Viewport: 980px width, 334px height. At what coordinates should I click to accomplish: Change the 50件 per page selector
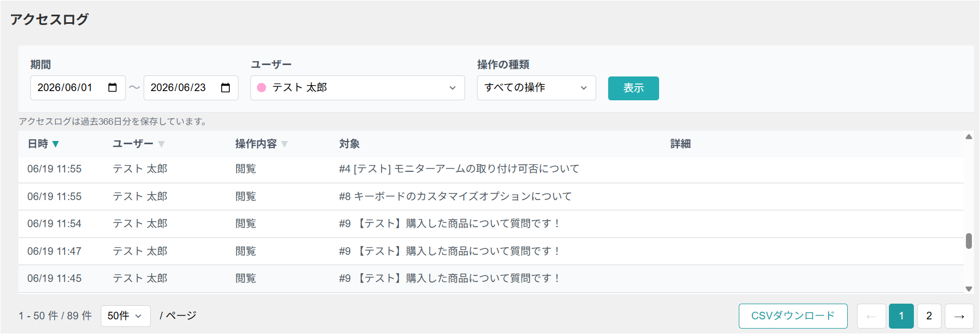pos(125,316)
